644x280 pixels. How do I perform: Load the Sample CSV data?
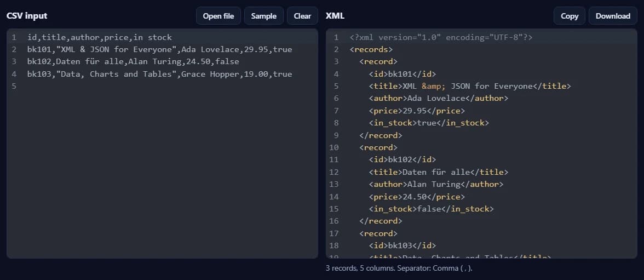264,16
